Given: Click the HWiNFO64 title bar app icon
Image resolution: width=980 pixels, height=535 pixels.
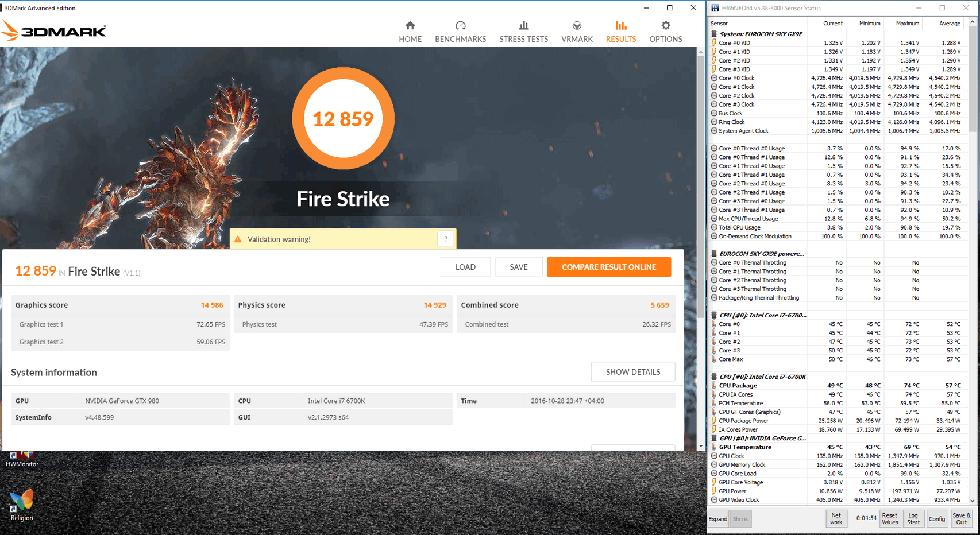Looking at the screenshot, I should 715,8.
